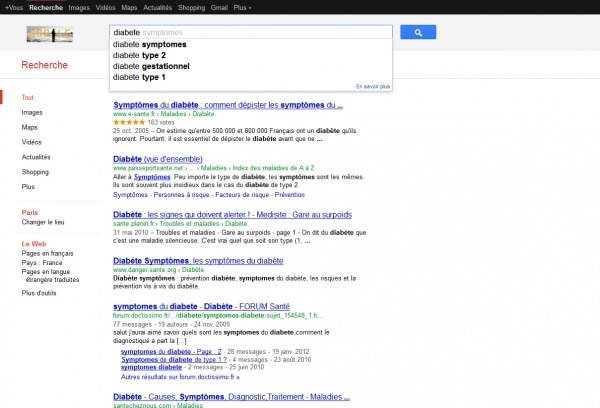
Task: Select Vidéos filter in left sidebar
Action: click(x=31, y=142)
